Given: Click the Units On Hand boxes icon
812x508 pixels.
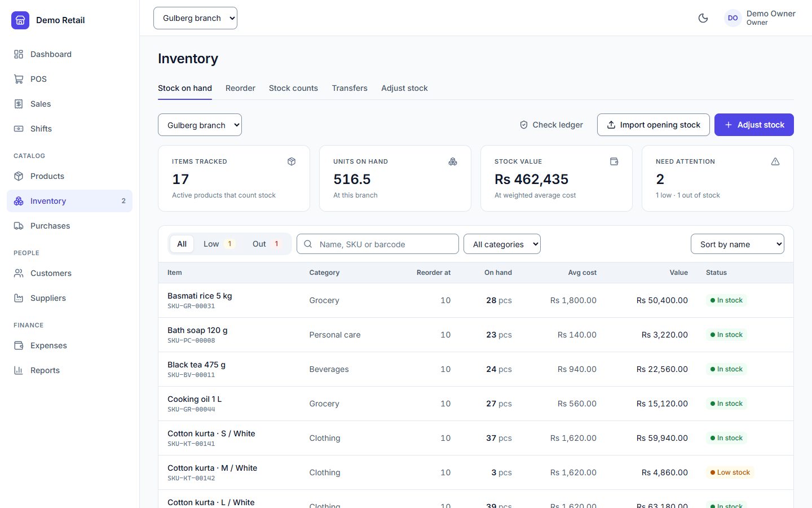Looking at the screenshot, I should [453, 161].
